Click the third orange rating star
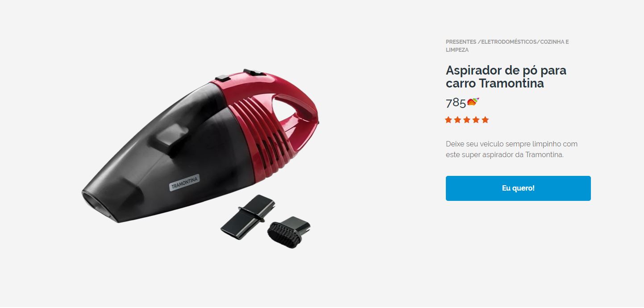Image resolution: width=644 pixels, height=308 pixels. pyautogui.click(x=467, y=120)
